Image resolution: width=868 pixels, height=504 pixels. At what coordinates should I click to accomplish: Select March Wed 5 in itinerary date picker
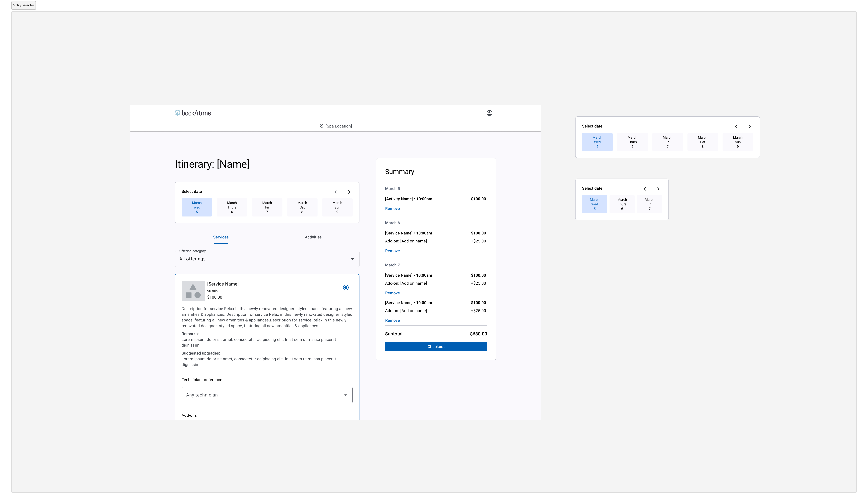tap(197, 208)
